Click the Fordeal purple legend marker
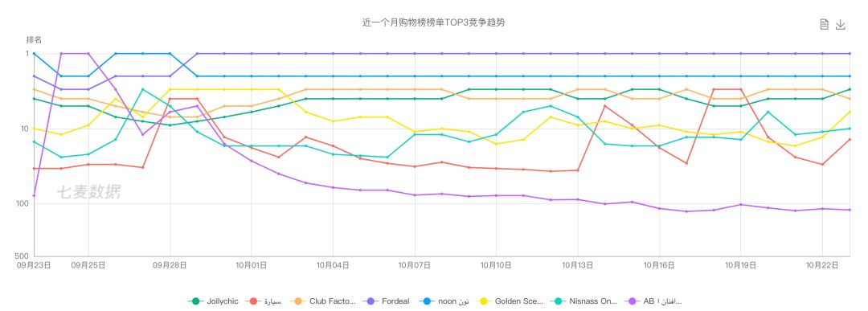 (x=369, y=301)
